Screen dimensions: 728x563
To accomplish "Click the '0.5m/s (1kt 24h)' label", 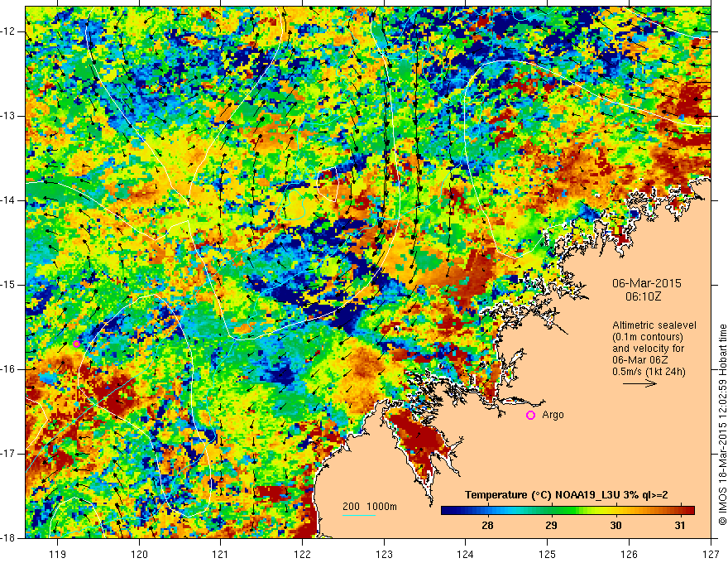I will pyautogui.click(x=649, y=372).
